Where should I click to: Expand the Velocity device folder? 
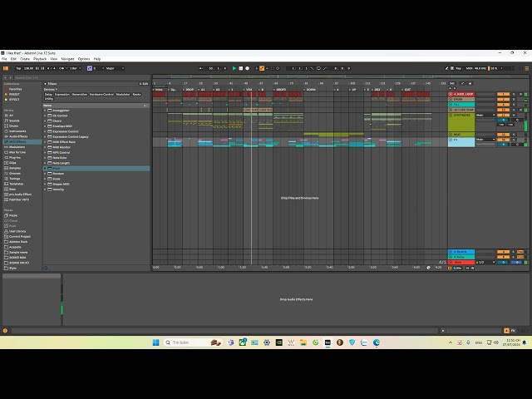(45, 190)
